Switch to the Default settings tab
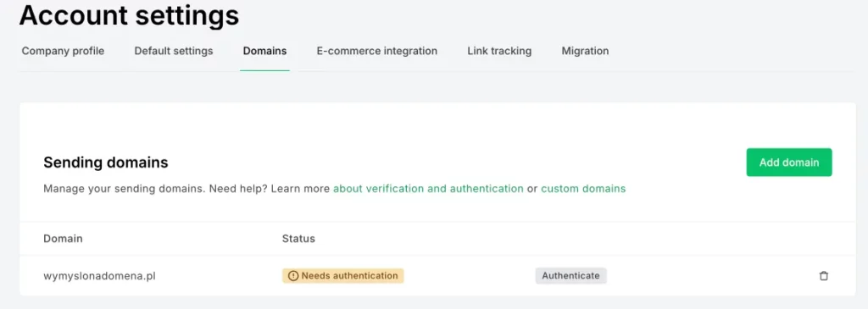The width and height of the screenshot is (868, 309). tap(174, 51)
